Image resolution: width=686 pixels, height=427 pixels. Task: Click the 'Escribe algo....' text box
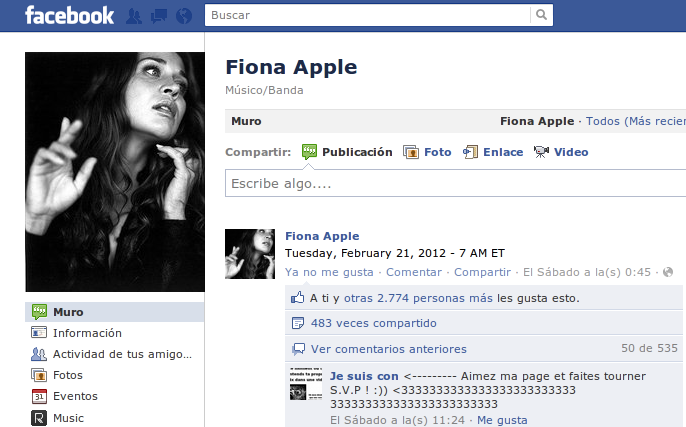coord(455,184)
